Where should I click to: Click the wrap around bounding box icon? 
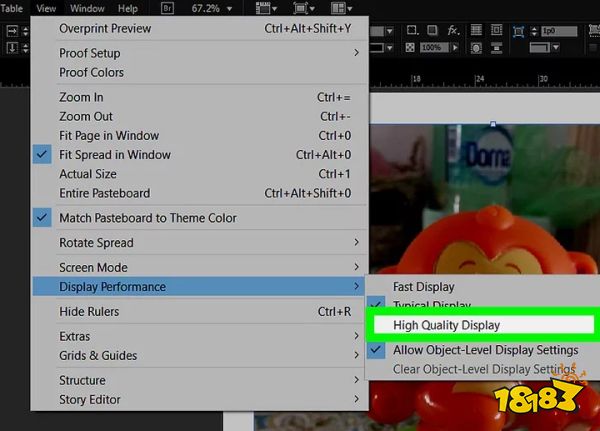pyautogui.click(x=496, y=30)
